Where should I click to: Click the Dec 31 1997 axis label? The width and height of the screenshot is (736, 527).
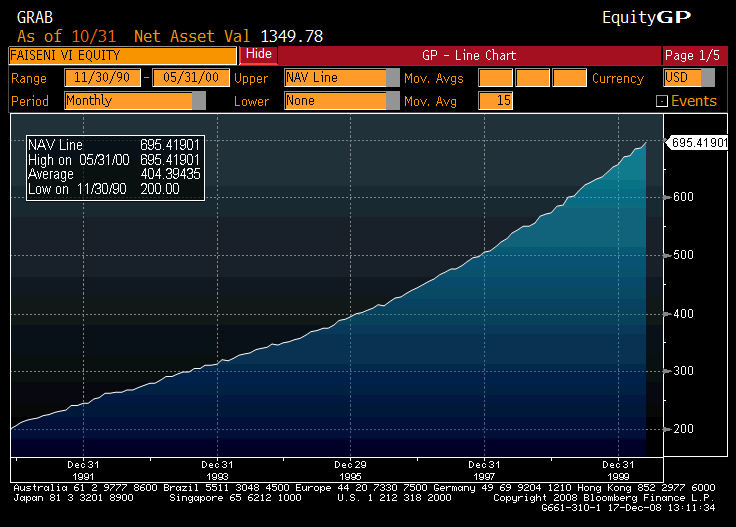[484, 470]
